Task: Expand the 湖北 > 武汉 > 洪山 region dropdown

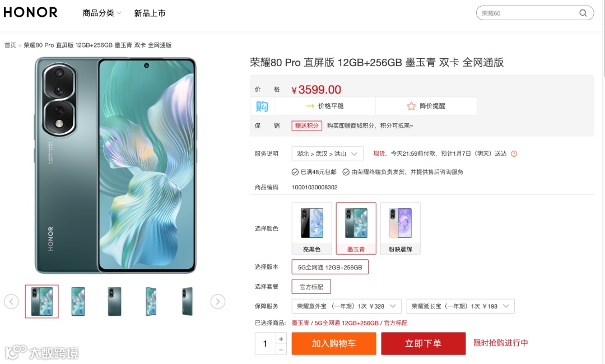Action: [x=327, y=153]
